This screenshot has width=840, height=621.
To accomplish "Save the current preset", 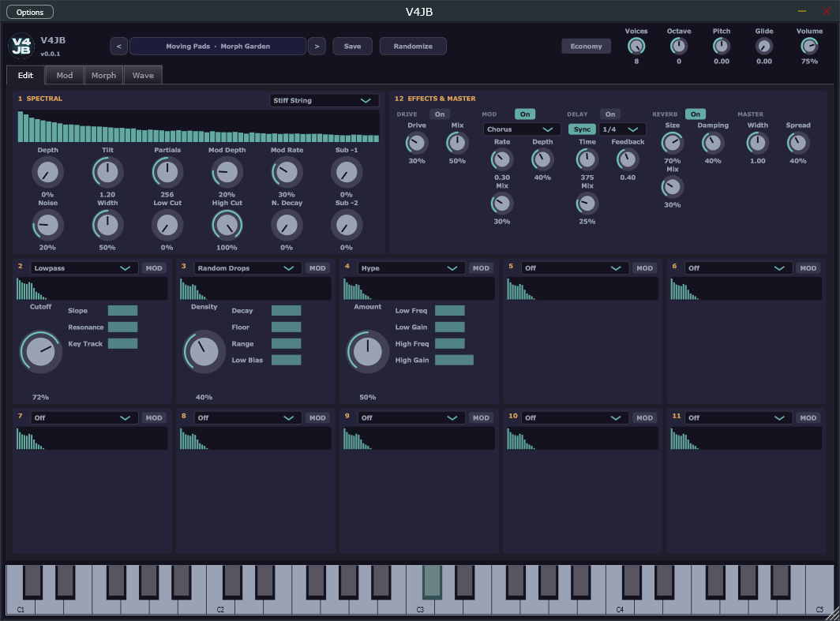I will [352, 46].
